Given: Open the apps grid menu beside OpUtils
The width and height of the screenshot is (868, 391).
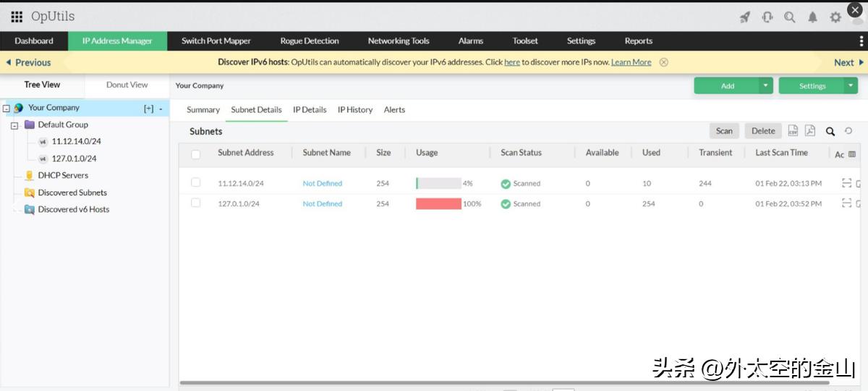Looking at the screenshot, I should [x=17, y=17].
